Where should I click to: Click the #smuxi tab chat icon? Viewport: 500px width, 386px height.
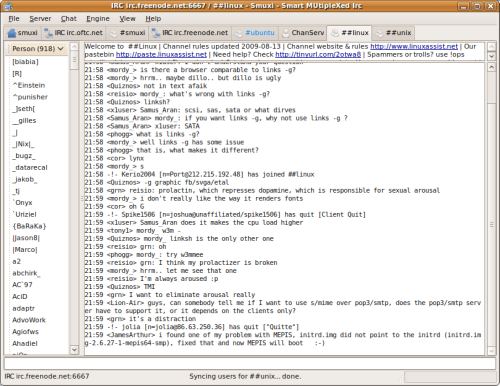(x=114, y=33)
